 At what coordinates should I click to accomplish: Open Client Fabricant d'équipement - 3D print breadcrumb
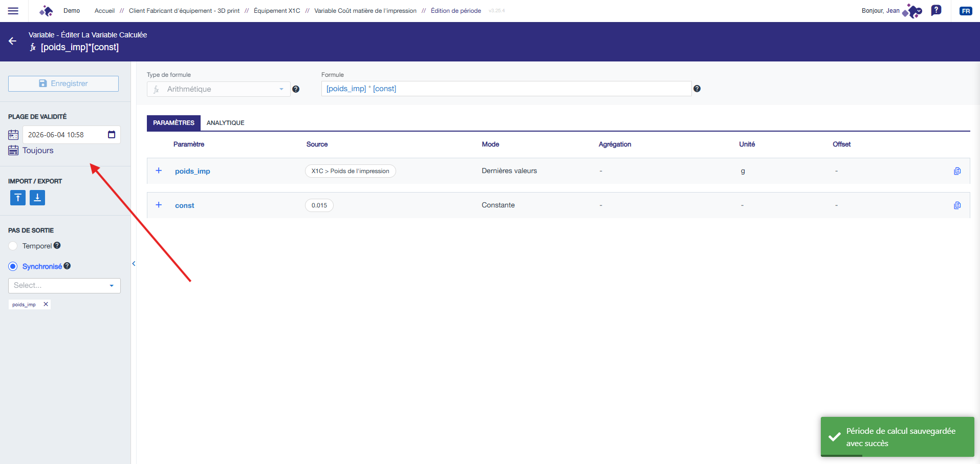coord(184,11)
